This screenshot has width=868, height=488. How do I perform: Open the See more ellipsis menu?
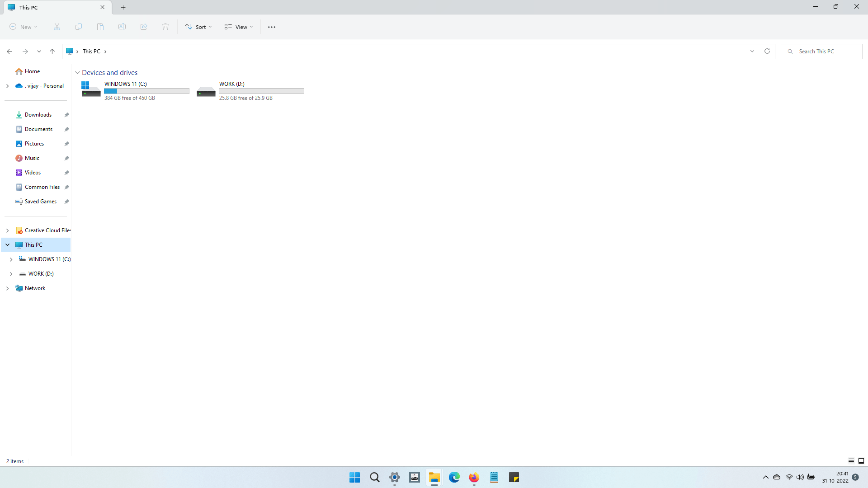pyautogui.click(x=272, y=27)
